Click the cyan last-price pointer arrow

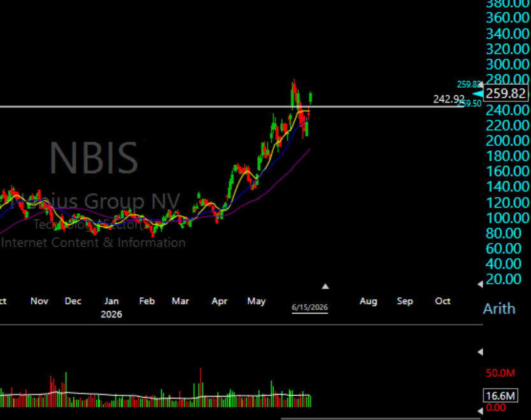click(x=479, y=94)
